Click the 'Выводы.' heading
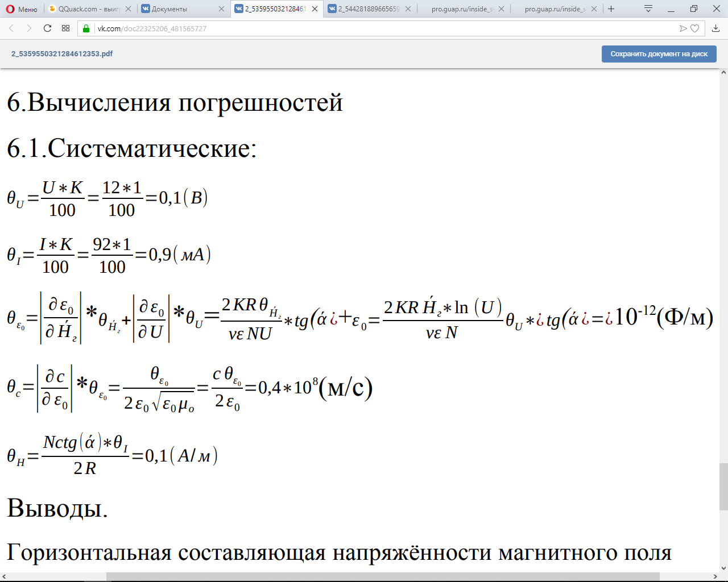 57,508
